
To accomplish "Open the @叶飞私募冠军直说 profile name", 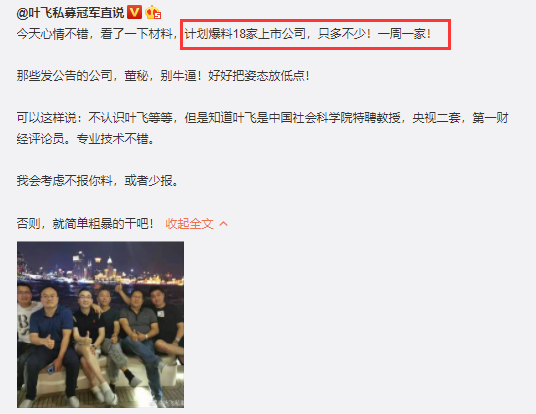I will point(70,13).
